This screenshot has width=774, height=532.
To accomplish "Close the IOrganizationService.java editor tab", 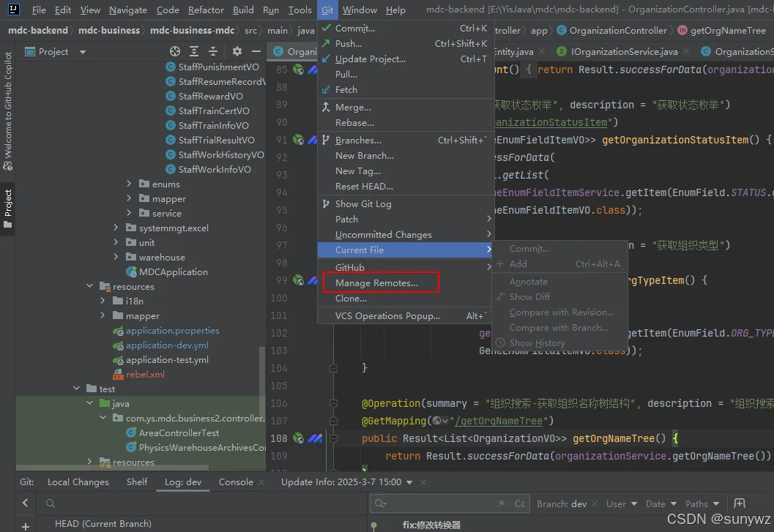I will [686, 51].
